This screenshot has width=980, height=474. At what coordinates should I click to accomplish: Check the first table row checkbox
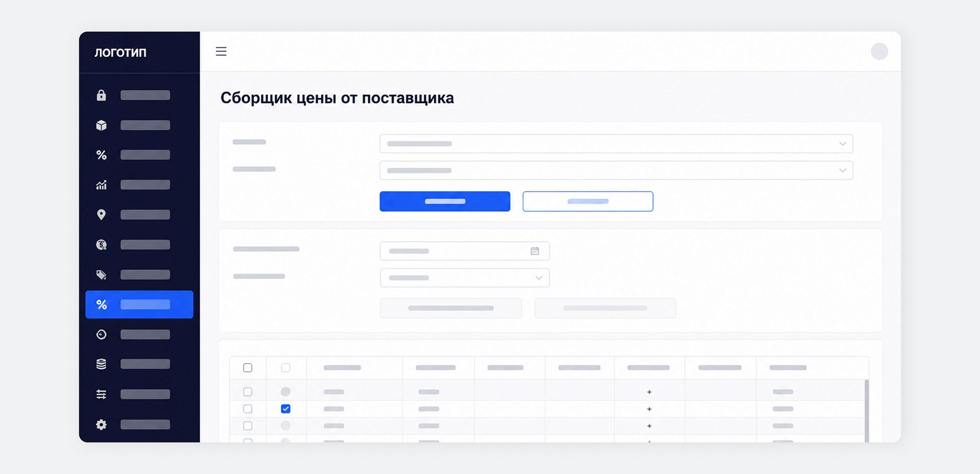[x=248, y=392]
